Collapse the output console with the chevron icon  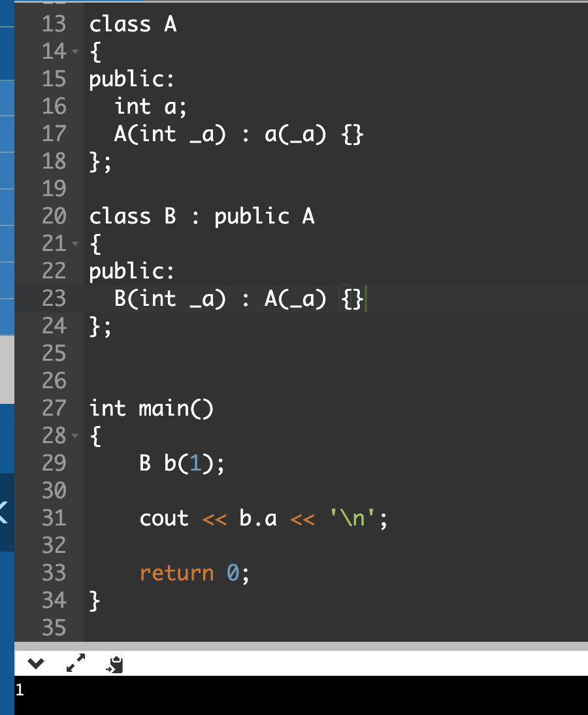(35, 663)
